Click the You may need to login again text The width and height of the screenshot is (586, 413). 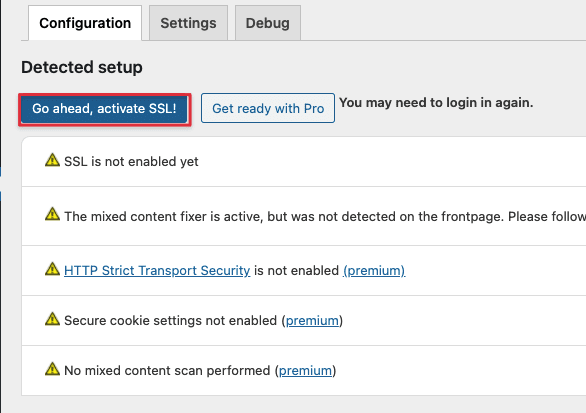click(436, 102)
